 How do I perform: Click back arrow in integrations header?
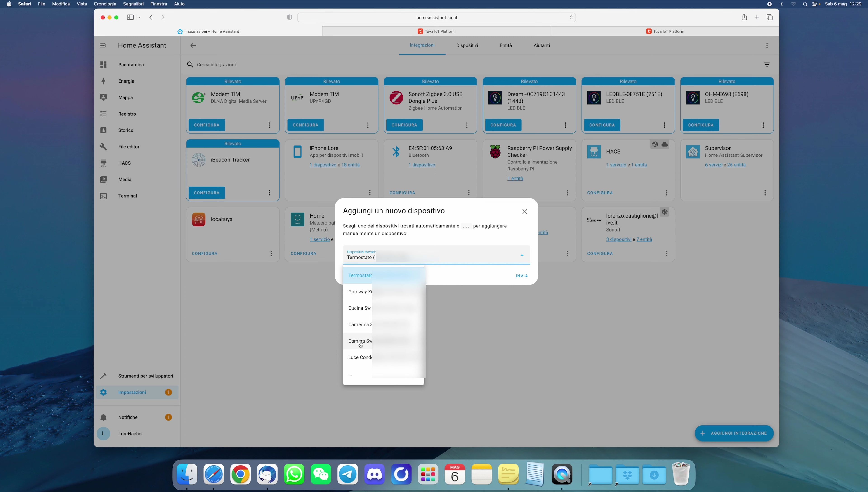tap(193, 45)
